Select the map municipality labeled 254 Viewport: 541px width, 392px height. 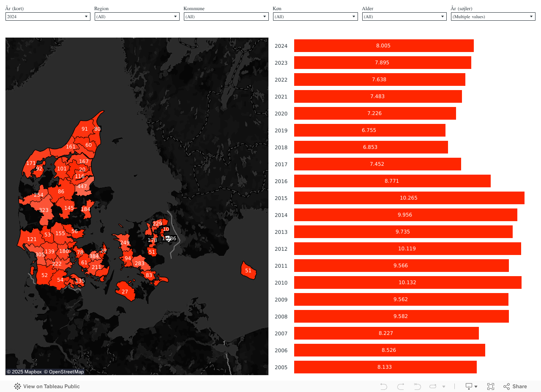38,195
